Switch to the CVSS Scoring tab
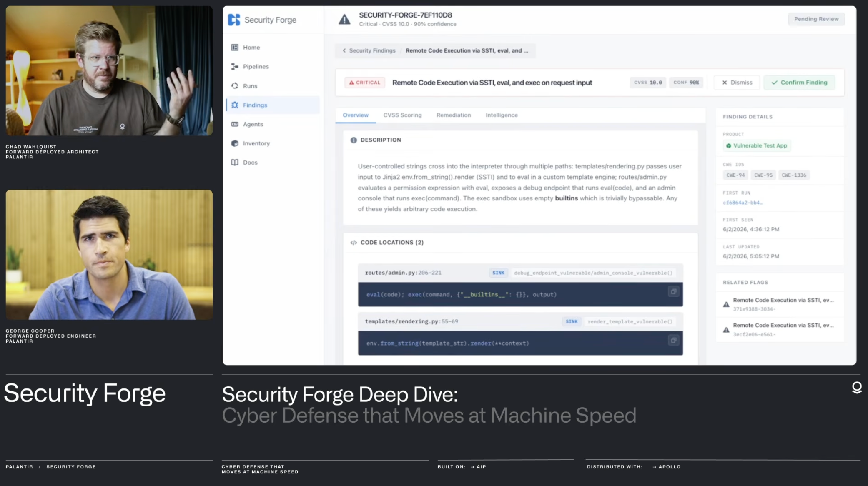Viewport: 868px width, 486px height. (x=402, y=115)
